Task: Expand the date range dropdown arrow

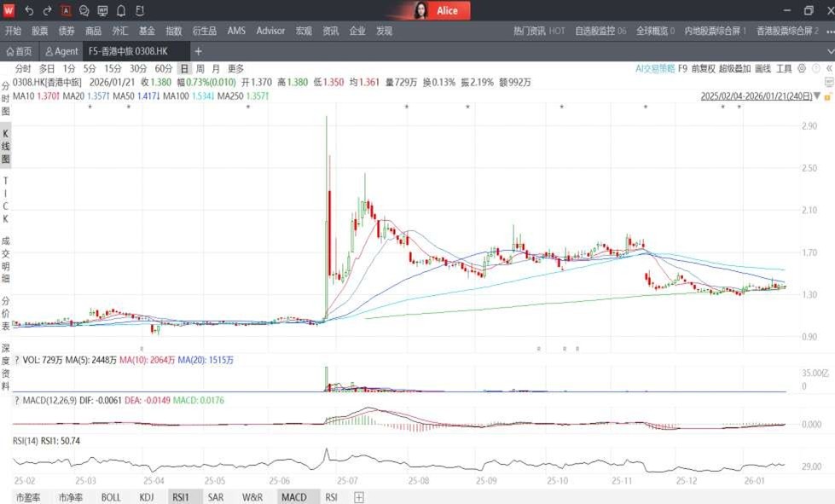Action: (x=817, y=96)
